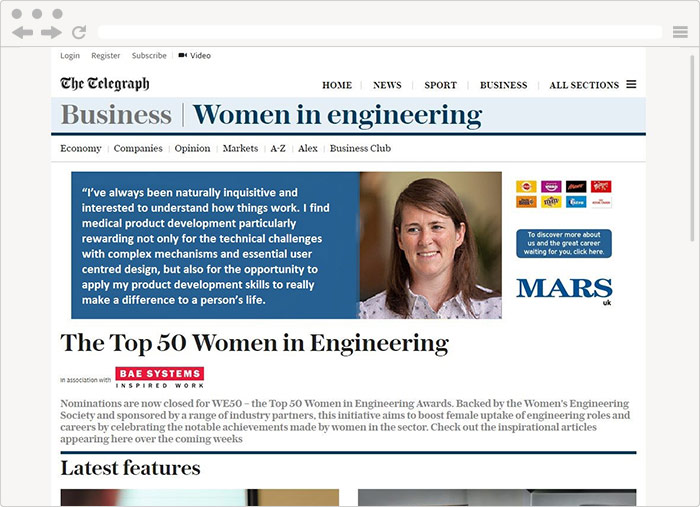Click the nominations intro paragraph
Viewport: 700px width, 507px height.
(x=345, y=421)
